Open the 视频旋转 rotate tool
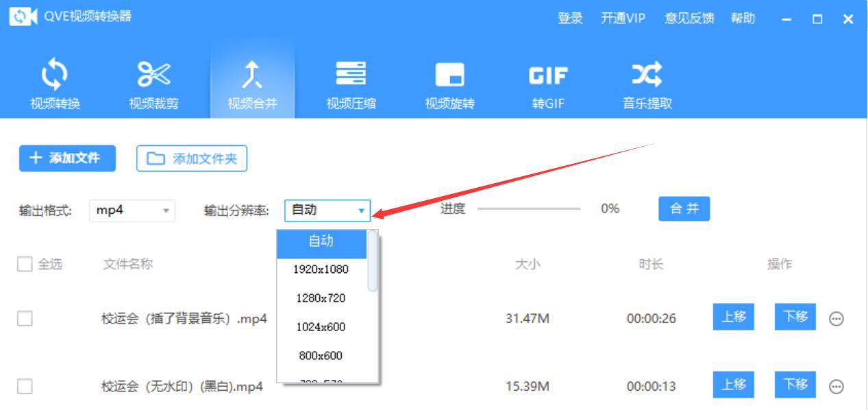Viewport: 868px width, 410px height. click(x=449, y=85)
